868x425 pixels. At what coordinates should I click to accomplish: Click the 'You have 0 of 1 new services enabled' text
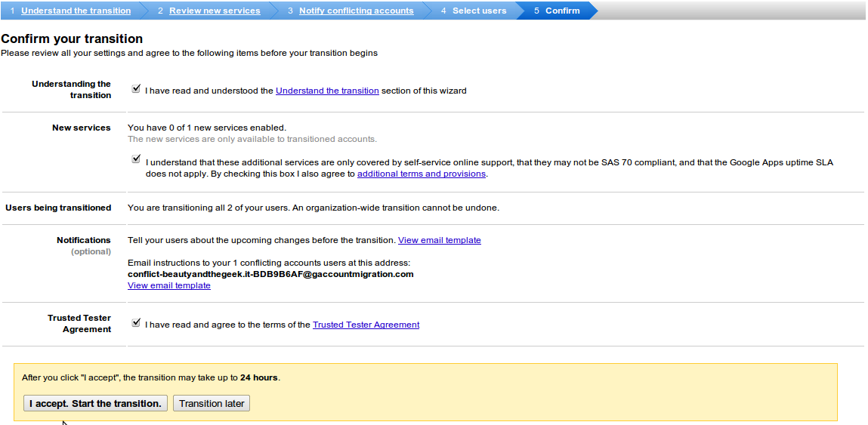coord(207,128)
